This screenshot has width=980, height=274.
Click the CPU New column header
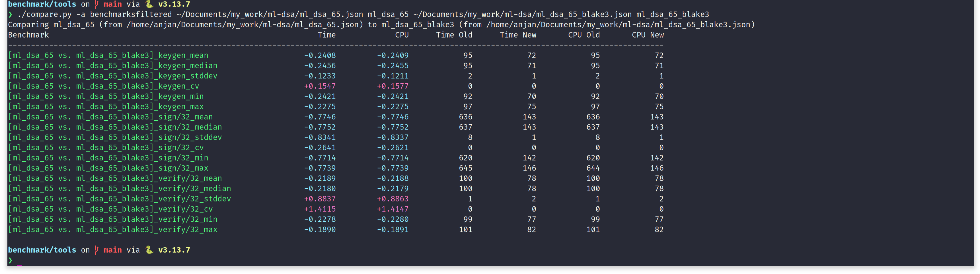648,35
